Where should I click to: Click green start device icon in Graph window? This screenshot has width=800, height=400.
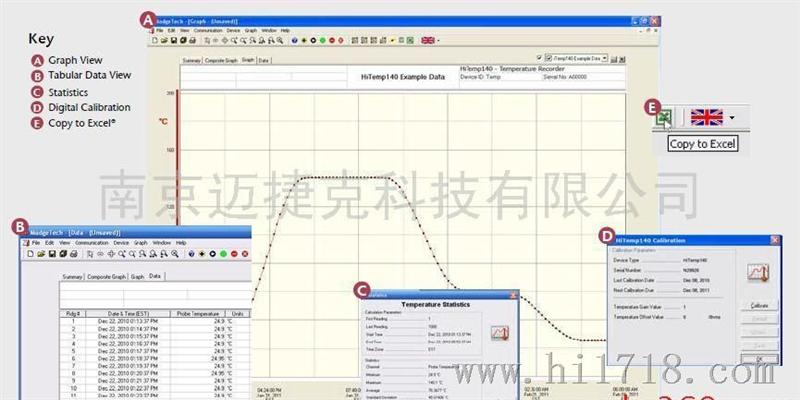pyautogui.click(x=322, y=40)
